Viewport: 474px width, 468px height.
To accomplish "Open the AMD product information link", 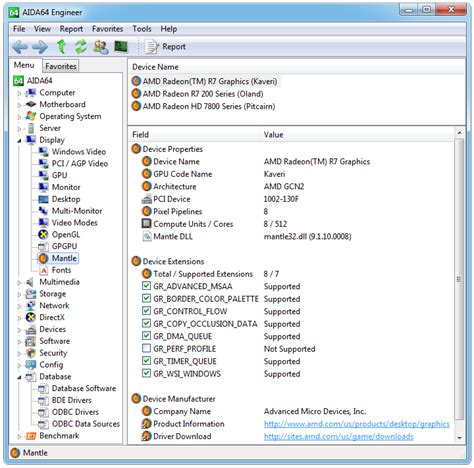I will tap(357, 424).
